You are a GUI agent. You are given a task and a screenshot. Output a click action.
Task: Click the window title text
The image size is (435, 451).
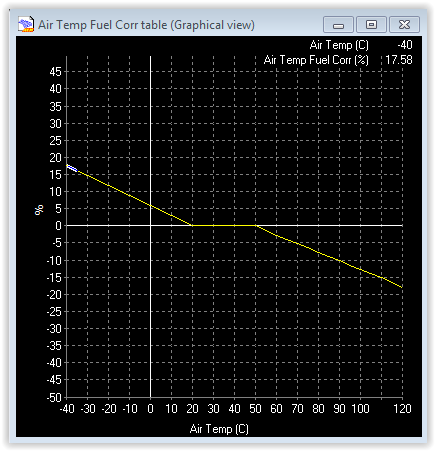(x=146, y=25)
